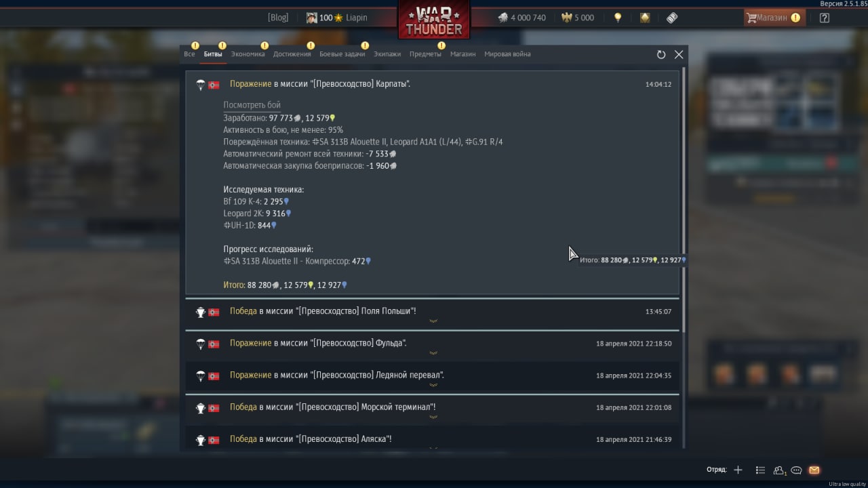
Task: Click the list icon in the bottom bar
Action: tap(760, 470)
